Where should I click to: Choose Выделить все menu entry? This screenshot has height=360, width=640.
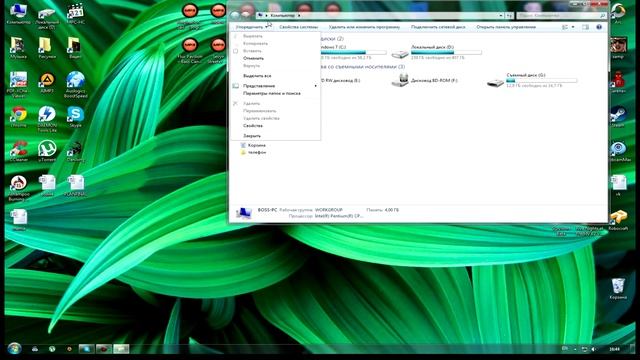(x=257, y=76)
